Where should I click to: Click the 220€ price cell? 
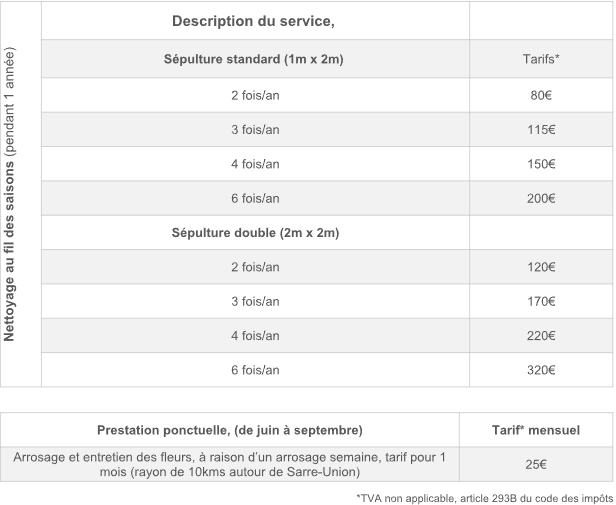coord(541,336)
